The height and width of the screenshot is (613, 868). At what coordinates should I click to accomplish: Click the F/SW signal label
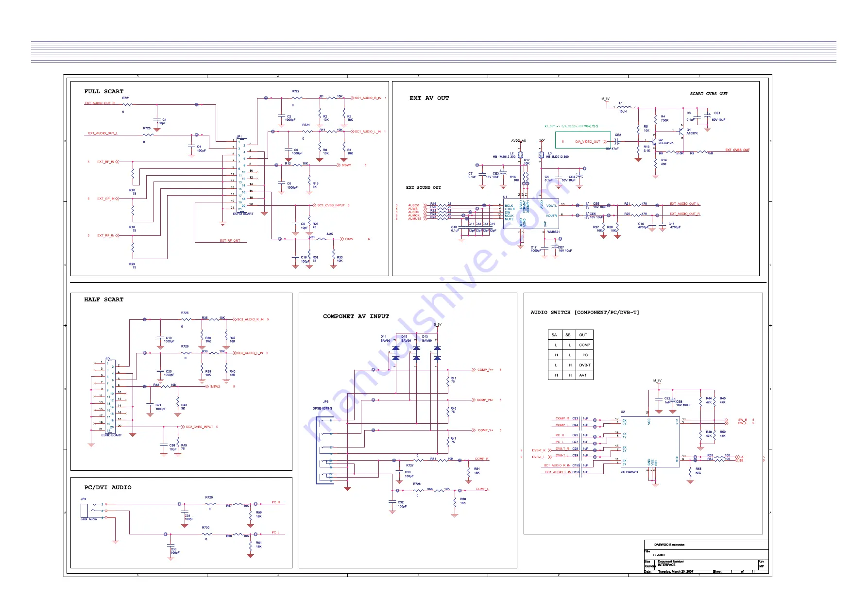(349, 239)
